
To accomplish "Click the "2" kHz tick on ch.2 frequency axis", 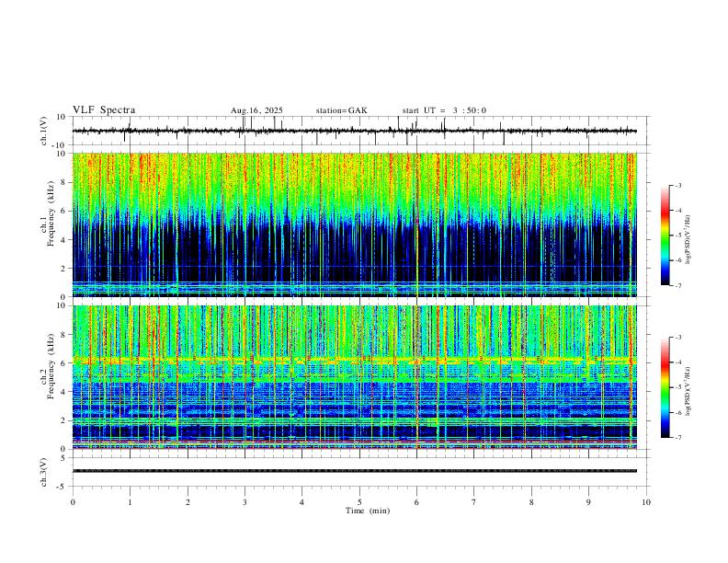I will coord(64,420).
